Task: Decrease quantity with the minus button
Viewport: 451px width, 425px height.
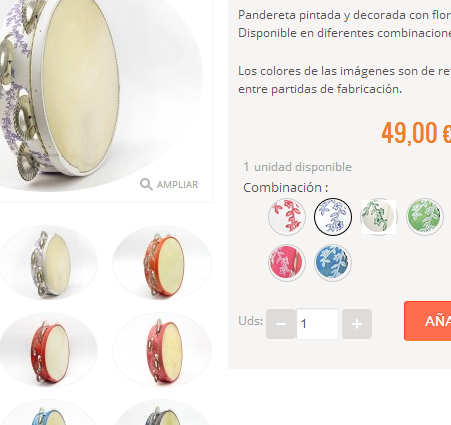Action: click(x=281, y=324)
